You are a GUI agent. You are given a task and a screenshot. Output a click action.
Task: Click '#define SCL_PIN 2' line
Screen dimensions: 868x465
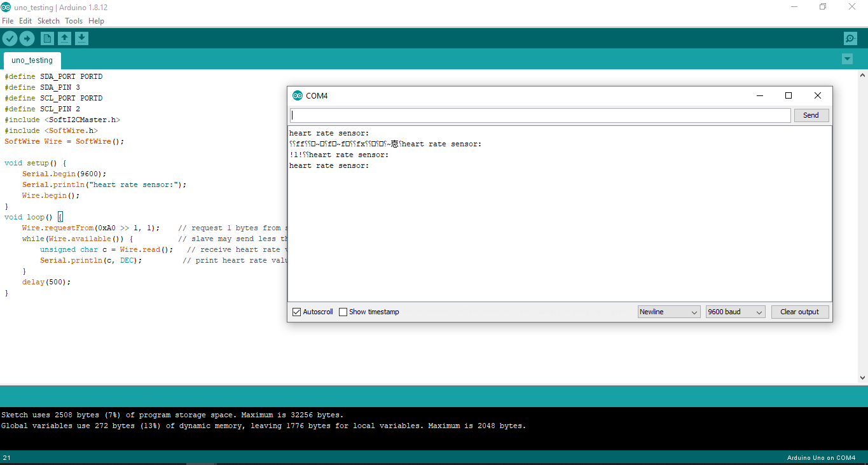click(x=42, y=109)
